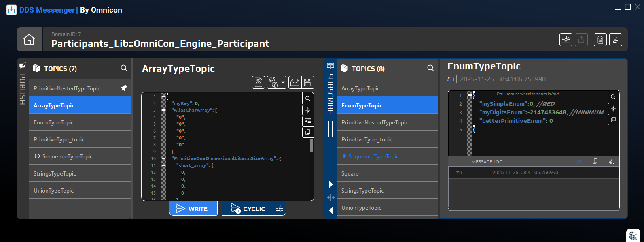Click the ArrayTypeTopic editor vertical scrollbar
This screenshot has width=644, height=242.
click(311, 146)
